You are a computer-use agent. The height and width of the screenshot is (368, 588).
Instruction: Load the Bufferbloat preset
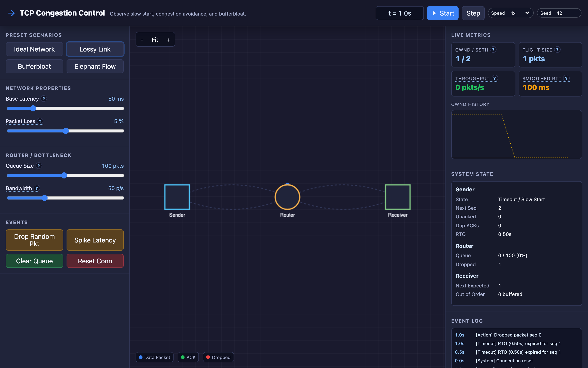(35, 66)
